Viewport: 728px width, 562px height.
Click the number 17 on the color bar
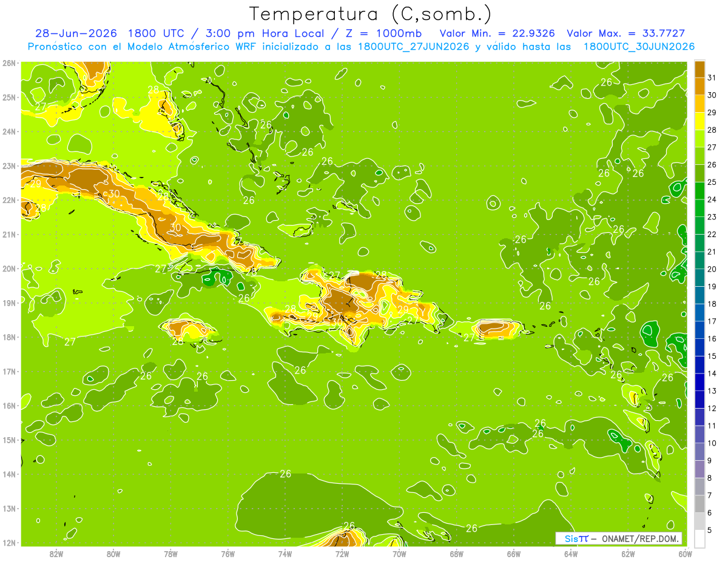712,321
